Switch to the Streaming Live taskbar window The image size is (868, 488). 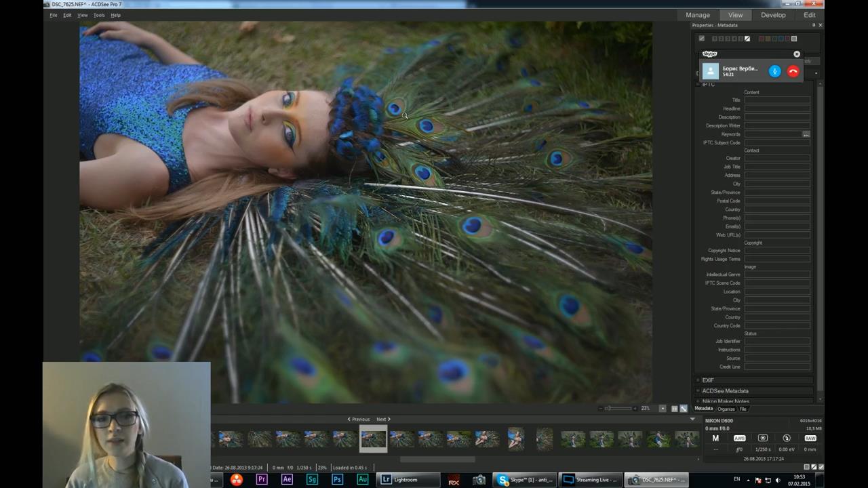(590, 480)
